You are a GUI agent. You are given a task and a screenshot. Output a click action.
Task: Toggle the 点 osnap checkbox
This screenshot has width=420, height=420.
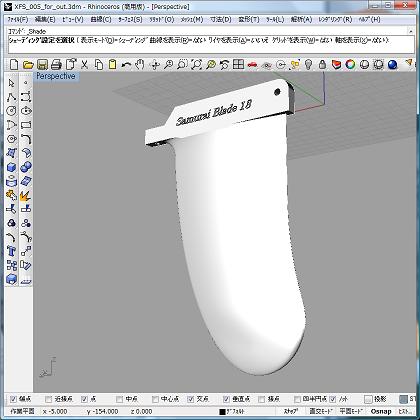85,399
